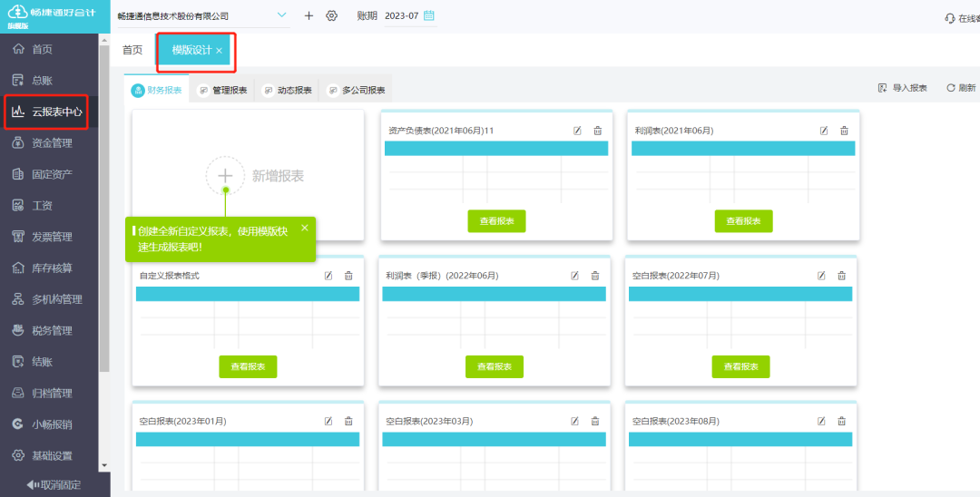
Task: Switch to the 首页 tab
Action: click(132, 51)
